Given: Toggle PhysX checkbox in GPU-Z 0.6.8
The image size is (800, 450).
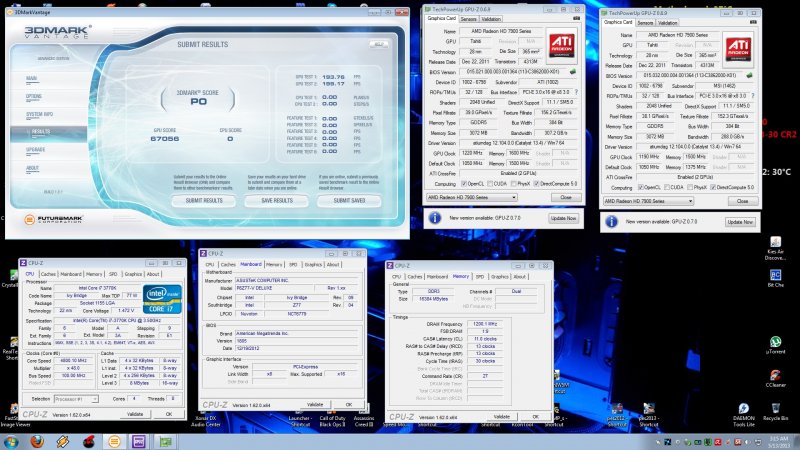Looking at the screenshot, I should tap(514, 184).
